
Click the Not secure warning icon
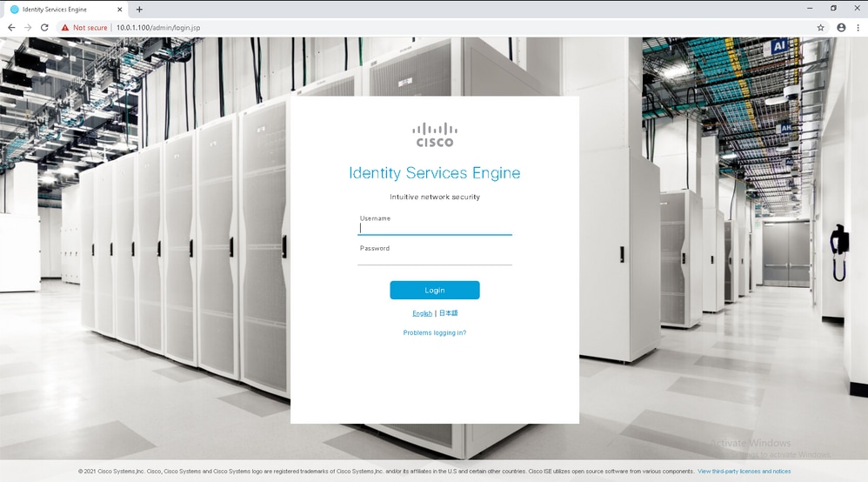click(x=65, y=27)
